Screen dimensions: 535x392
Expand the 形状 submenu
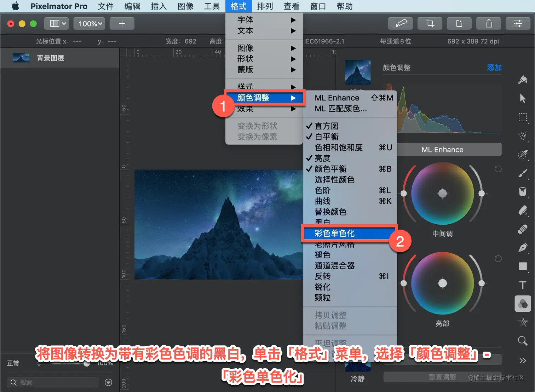(x=264, y=59)
